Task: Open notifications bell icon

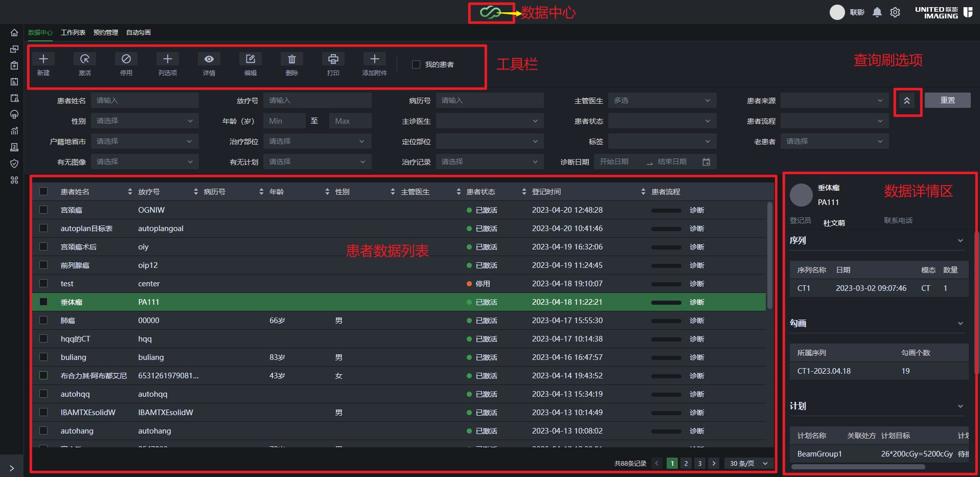Action: (x=877, y=12)
